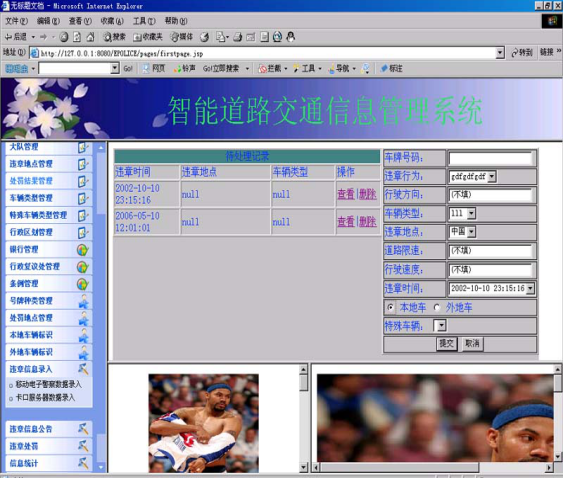Click the 银行管理 colorful icon

(x=83, y=250)
